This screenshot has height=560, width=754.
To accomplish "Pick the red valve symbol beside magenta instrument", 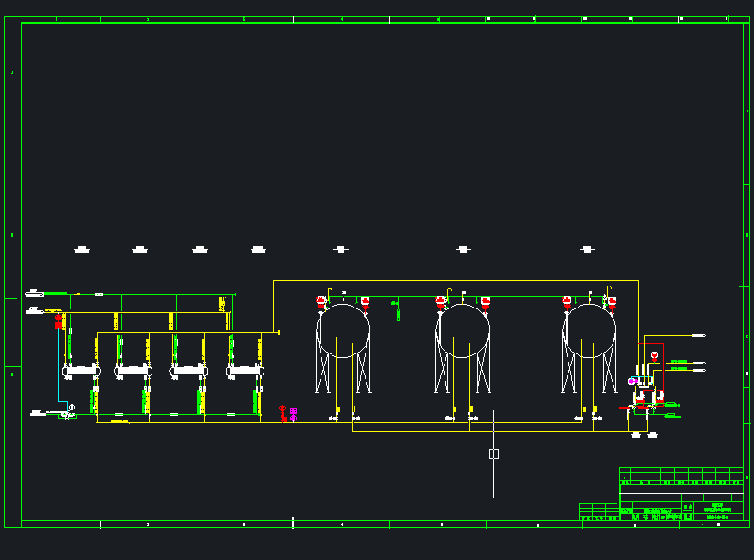I will coord(283,414).
